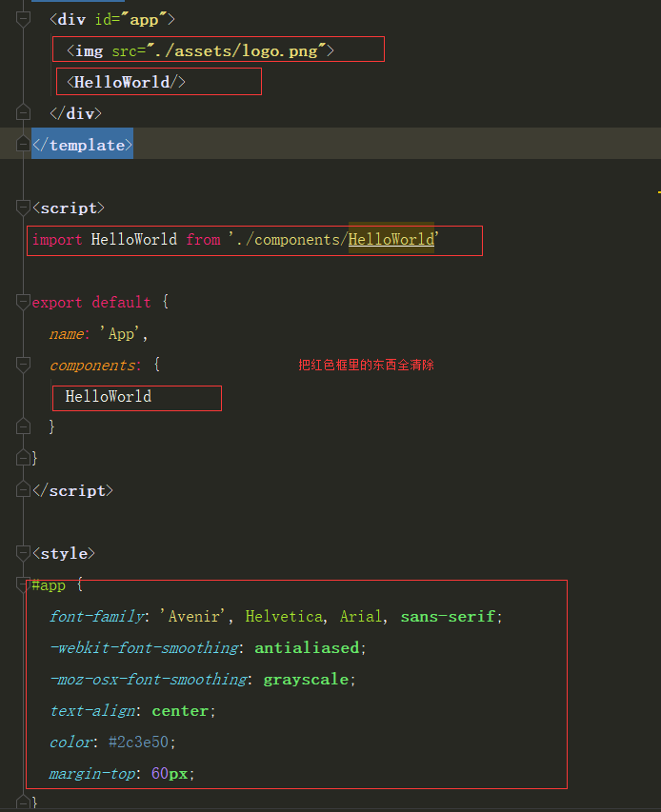Screen dimensions: 661x812
Task: Click the underlined HelloWorld in the import path
Action: [391, 239]
